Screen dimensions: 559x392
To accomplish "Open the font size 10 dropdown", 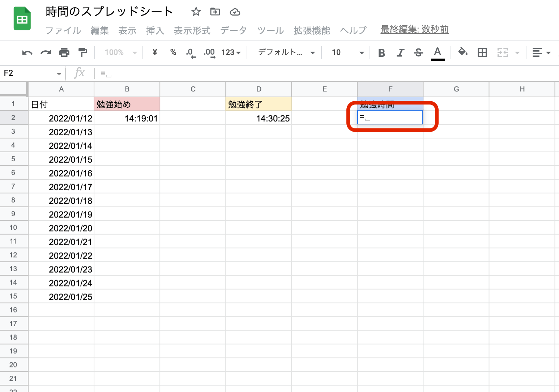I will tap(348, 53).
